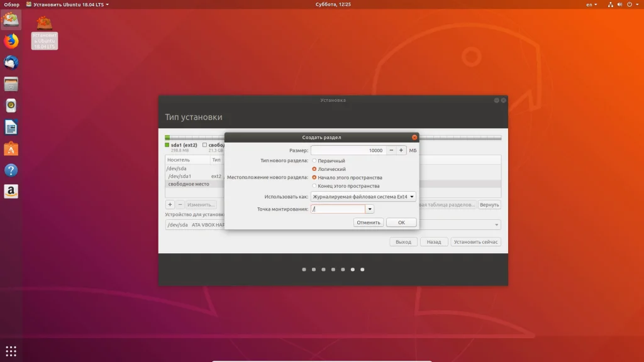Launch LibreOffice Writer from the dock
644x362 pixels.
[11, 128]
